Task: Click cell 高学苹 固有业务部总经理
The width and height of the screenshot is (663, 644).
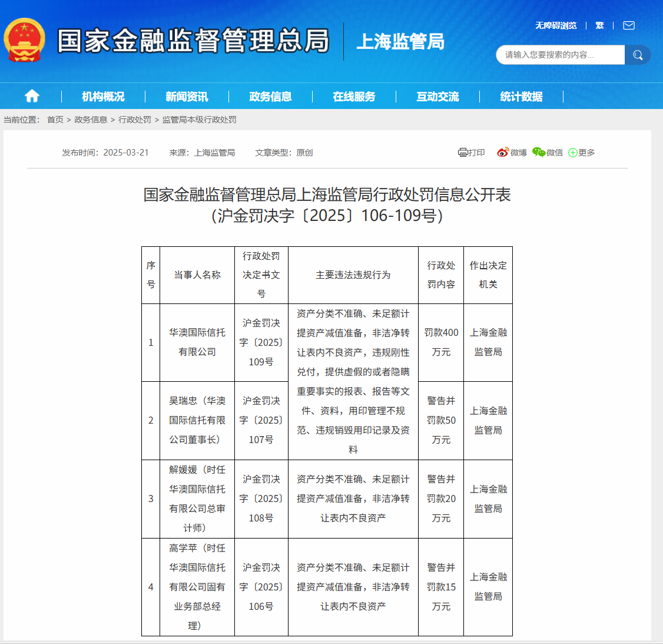Action: tap(197, 587)
